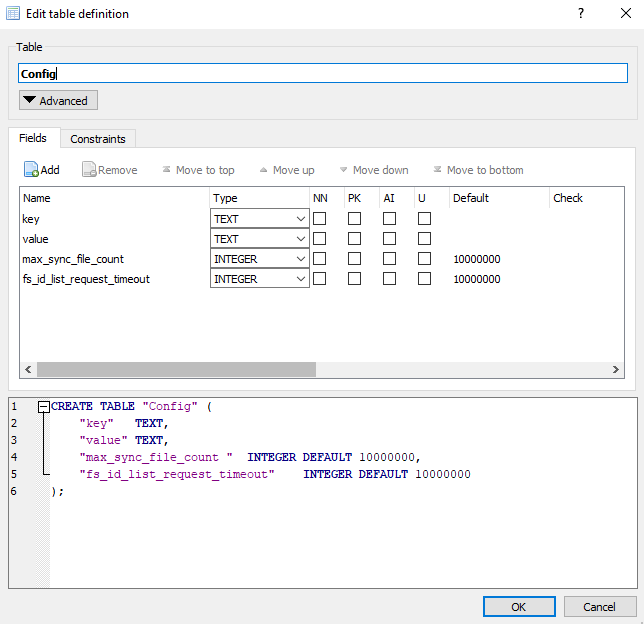This screenshot has width=644, height=624.
Task: Enable NN checkbox for key field
Action: tap(319, 219)
